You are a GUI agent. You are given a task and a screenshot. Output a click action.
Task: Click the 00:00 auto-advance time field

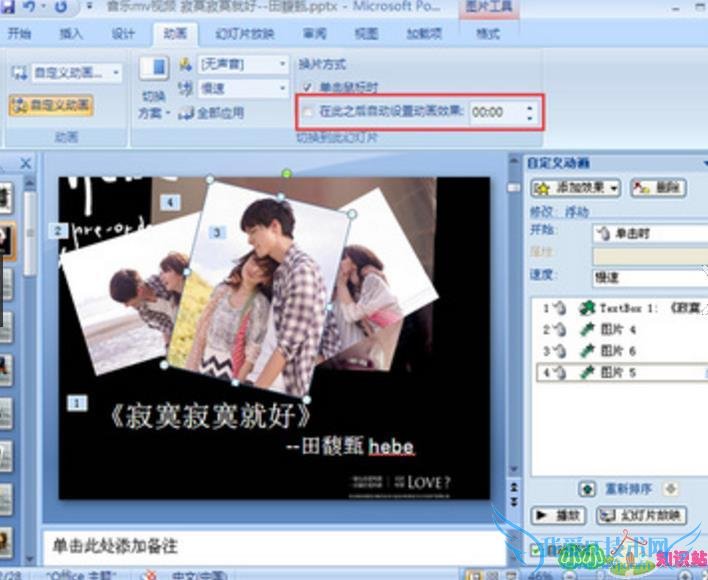click(496, 112)
